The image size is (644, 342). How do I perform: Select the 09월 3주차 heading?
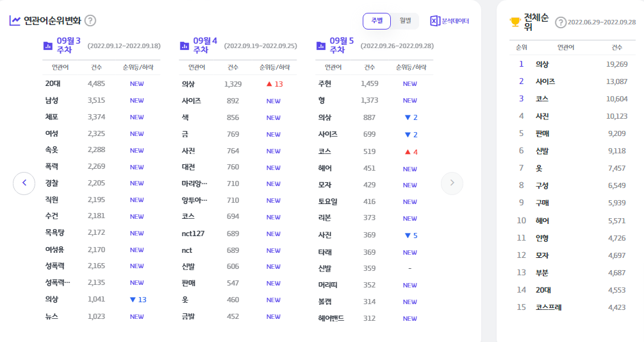tap(68, 45)
